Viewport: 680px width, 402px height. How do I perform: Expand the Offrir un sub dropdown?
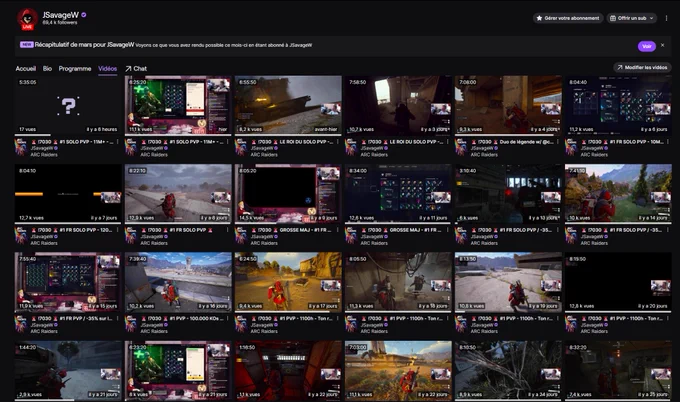(632, 18)
